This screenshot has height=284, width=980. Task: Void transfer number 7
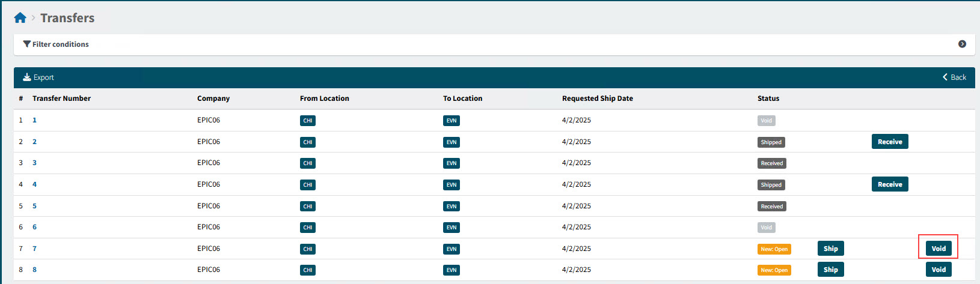(x=939, y=249)
